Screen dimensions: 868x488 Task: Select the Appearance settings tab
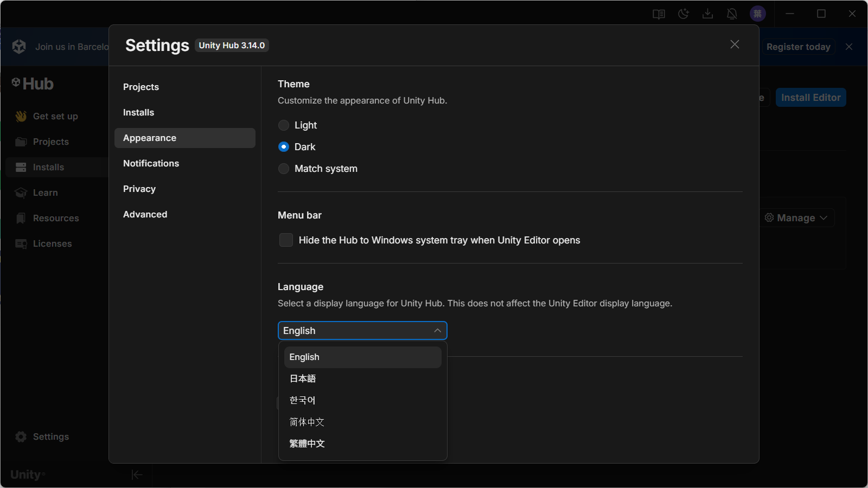pos(185,138)
